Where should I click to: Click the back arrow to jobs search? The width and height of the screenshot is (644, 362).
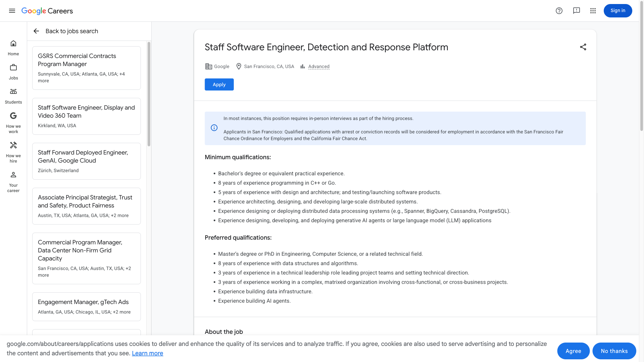click(36, 31)
